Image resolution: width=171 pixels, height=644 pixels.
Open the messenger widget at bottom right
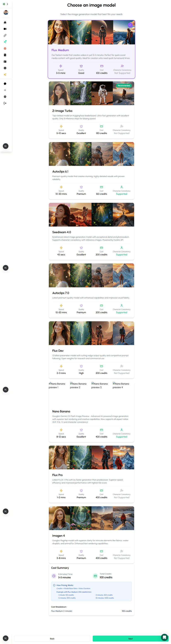(x=165, y=637)
